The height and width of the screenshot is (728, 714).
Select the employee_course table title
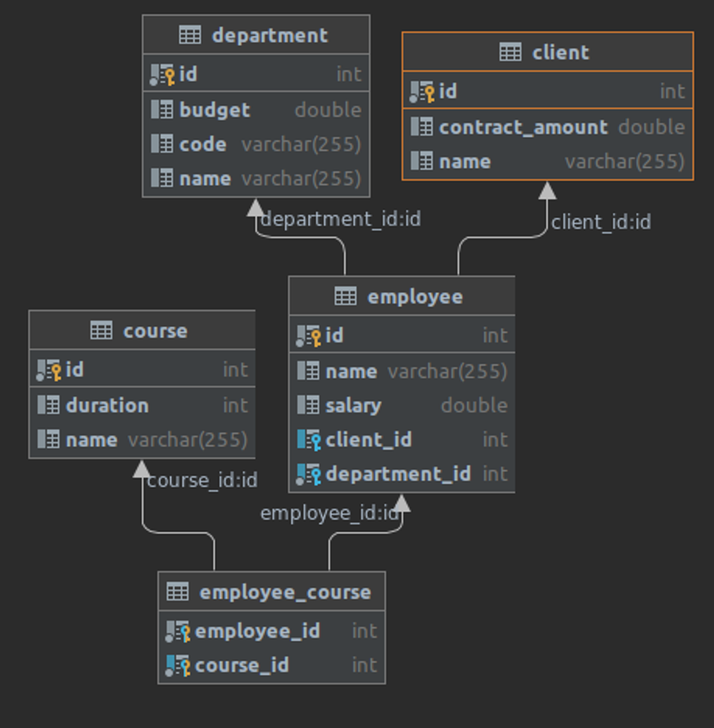(285, 592)
